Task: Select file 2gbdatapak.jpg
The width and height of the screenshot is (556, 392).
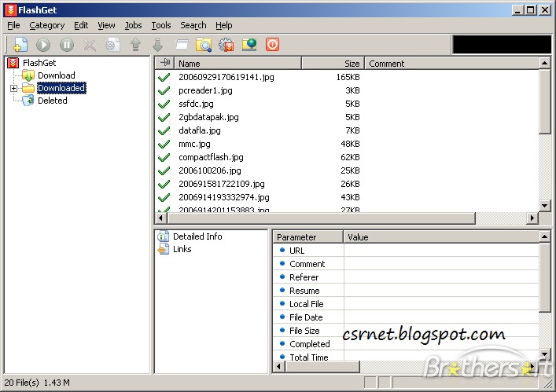Action: [208, 117]
